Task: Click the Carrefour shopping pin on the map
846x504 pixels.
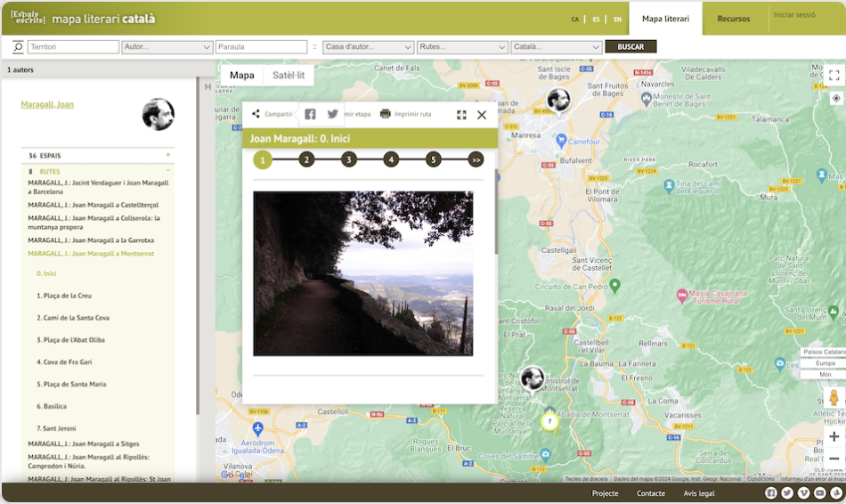Action: pyautogui.click(x=561, y=141)
